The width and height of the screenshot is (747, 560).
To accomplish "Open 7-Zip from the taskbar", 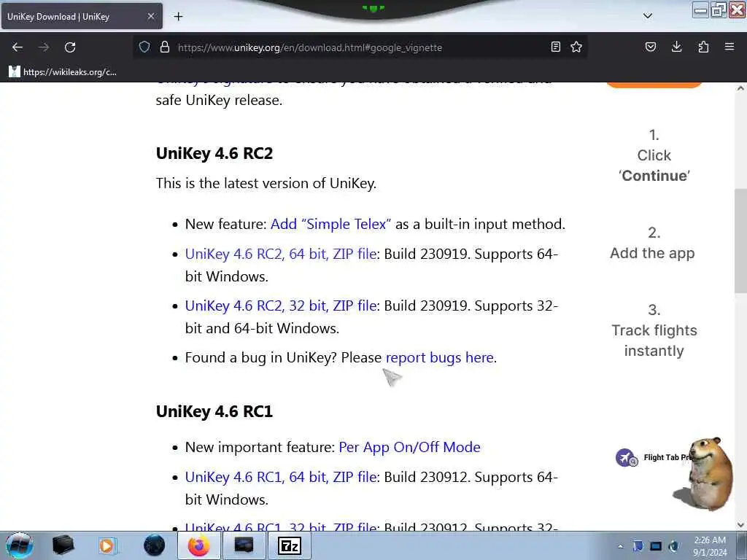I will 290,545.
